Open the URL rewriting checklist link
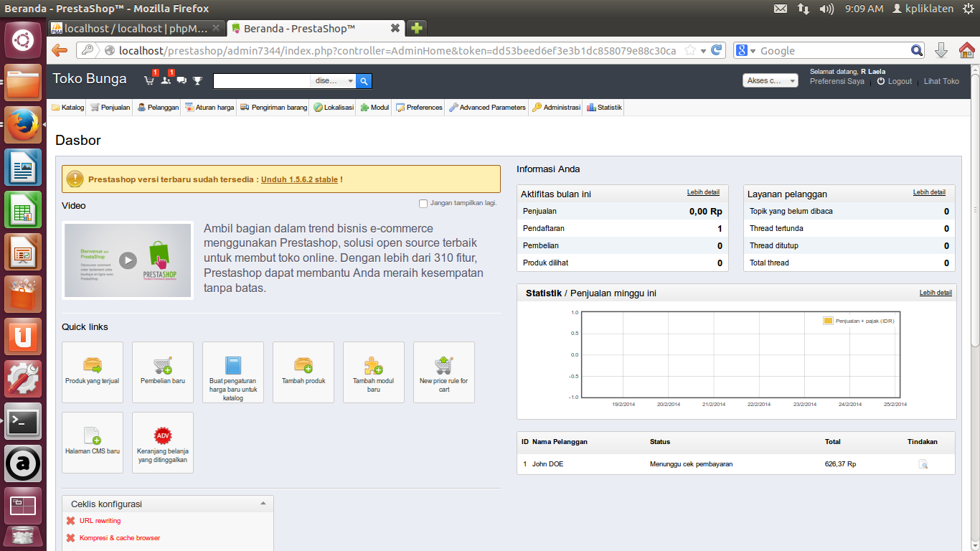Image resolution: width=980 pixels, height=551 pixels. [x=100, y=521]
